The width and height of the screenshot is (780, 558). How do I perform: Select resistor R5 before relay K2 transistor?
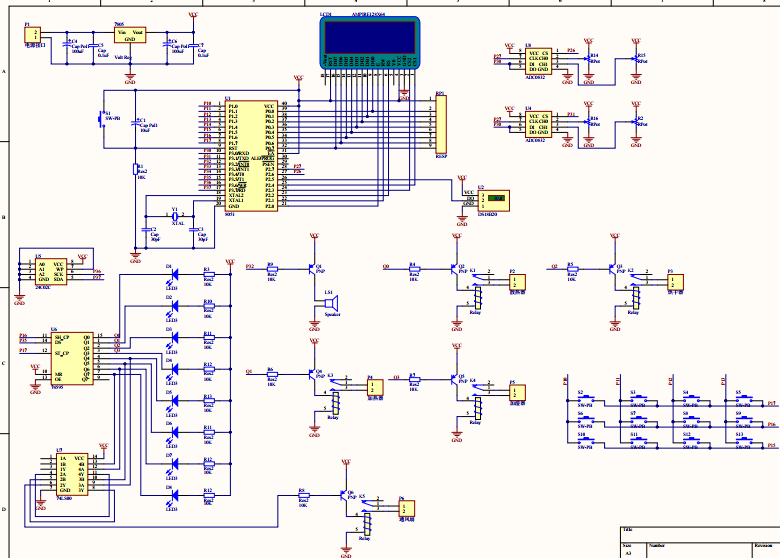coord(572,269)
